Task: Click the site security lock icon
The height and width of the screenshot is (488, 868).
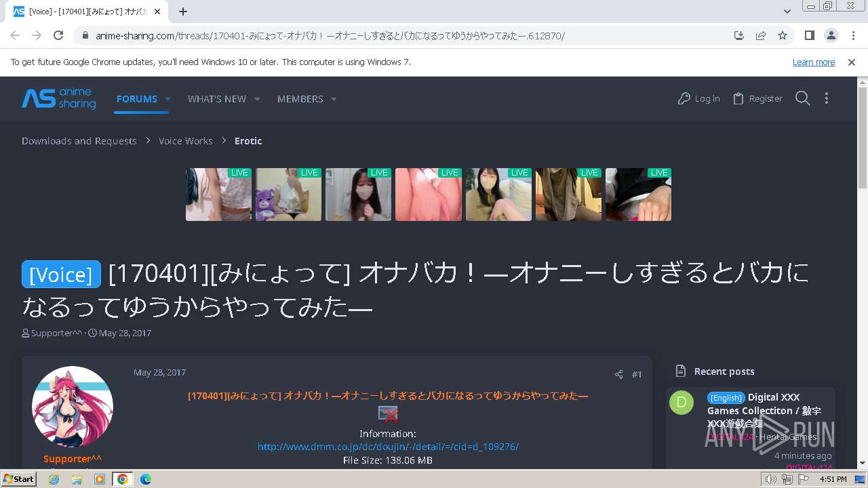Action: 85,36
